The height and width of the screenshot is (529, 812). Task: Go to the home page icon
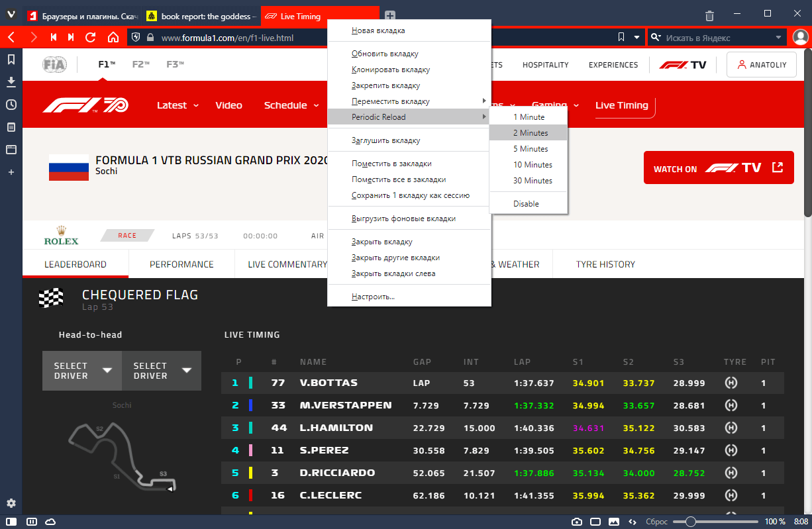click(113, 37)
